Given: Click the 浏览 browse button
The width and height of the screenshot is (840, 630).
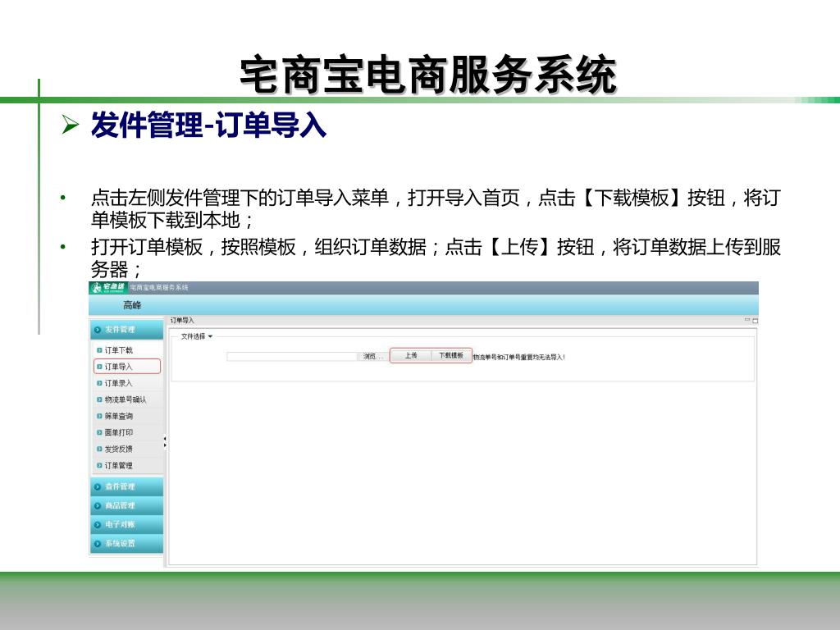Looking at the screenshot, I should coord(373,357).
